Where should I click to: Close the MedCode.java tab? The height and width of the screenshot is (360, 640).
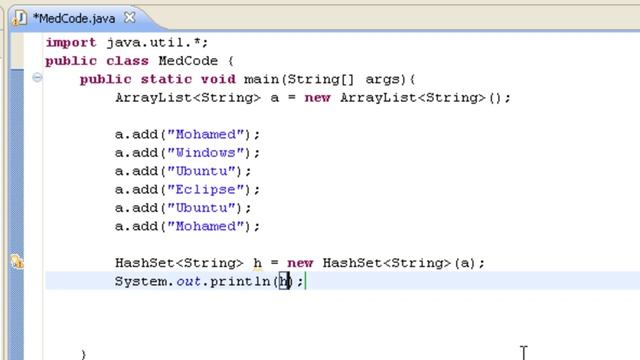[x=129, y=18]
